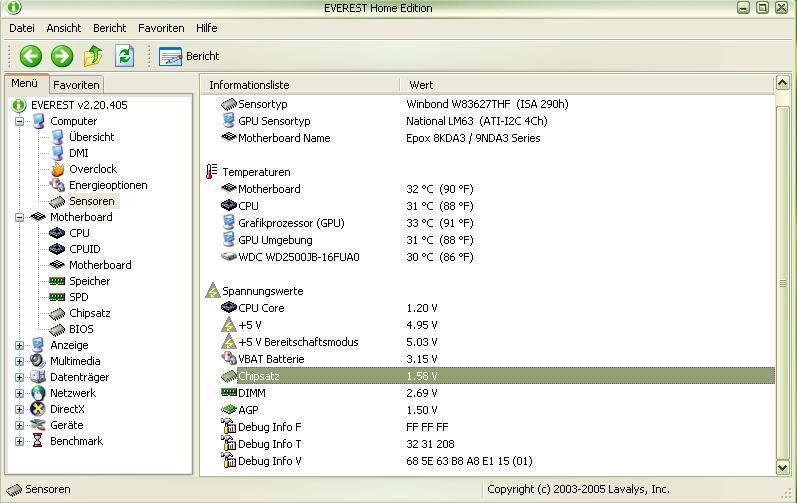
Task: Select the EVEREST v2.20.405 root icon
Action: tap(19, 105)
